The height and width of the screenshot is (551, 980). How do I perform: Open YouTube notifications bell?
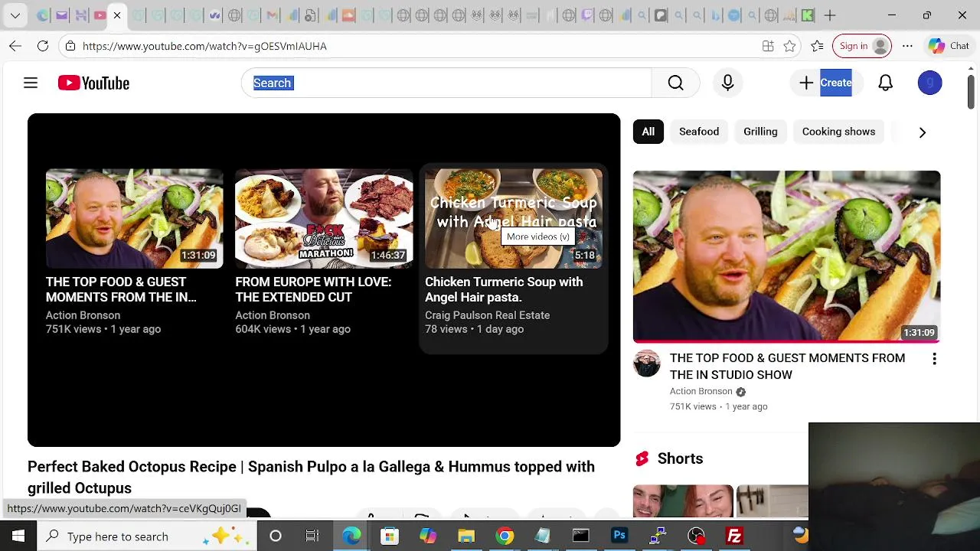coord(885,83)
